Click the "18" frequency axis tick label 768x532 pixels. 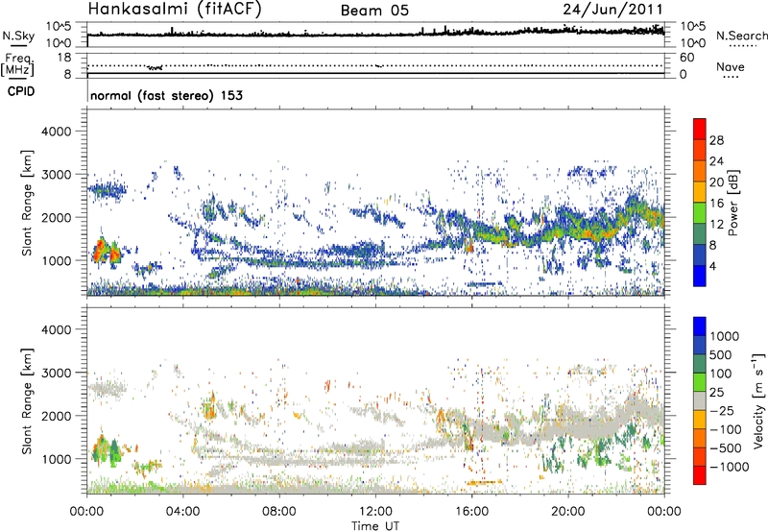(63, 58)
